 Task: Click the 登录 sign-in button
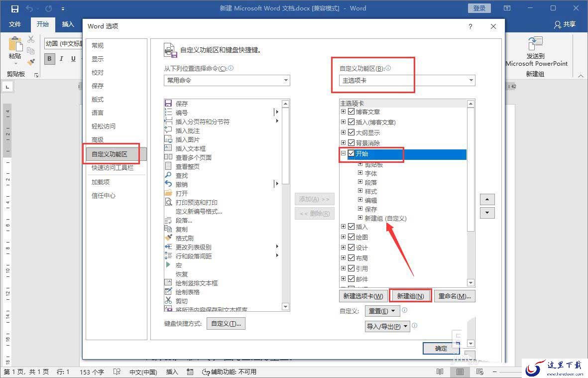pyautogui.click(x=479, y=8)
